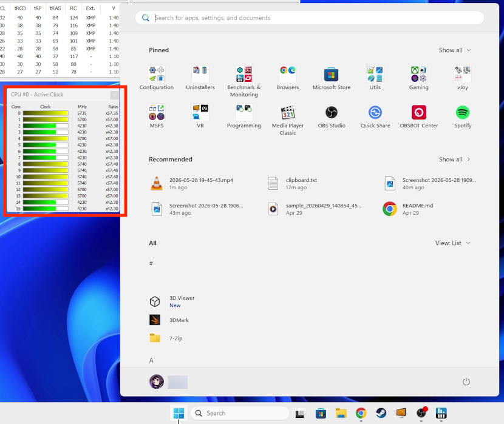Launch OBSBOT Center app

(419, 116)
